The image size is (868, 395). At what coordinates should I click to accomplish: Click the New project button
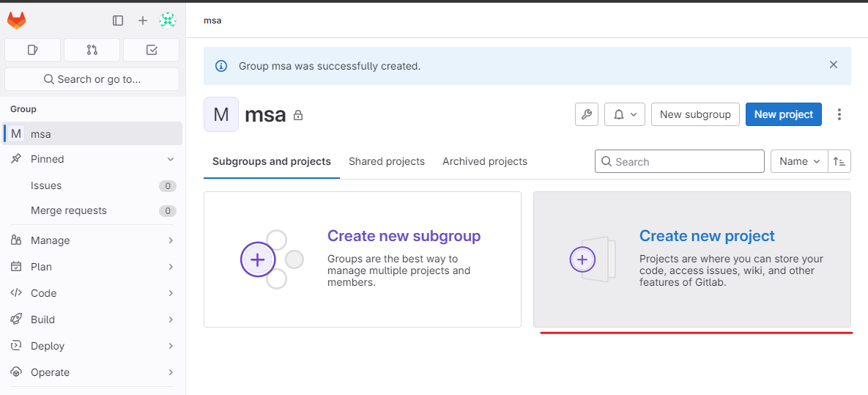[783, 114]
